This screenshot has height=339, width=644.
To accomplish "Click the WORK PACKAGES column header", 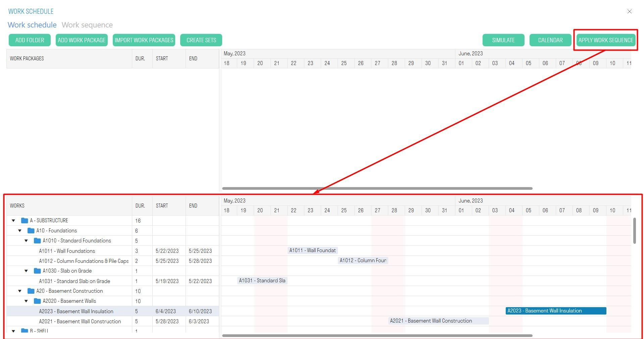I will point(69,59).
